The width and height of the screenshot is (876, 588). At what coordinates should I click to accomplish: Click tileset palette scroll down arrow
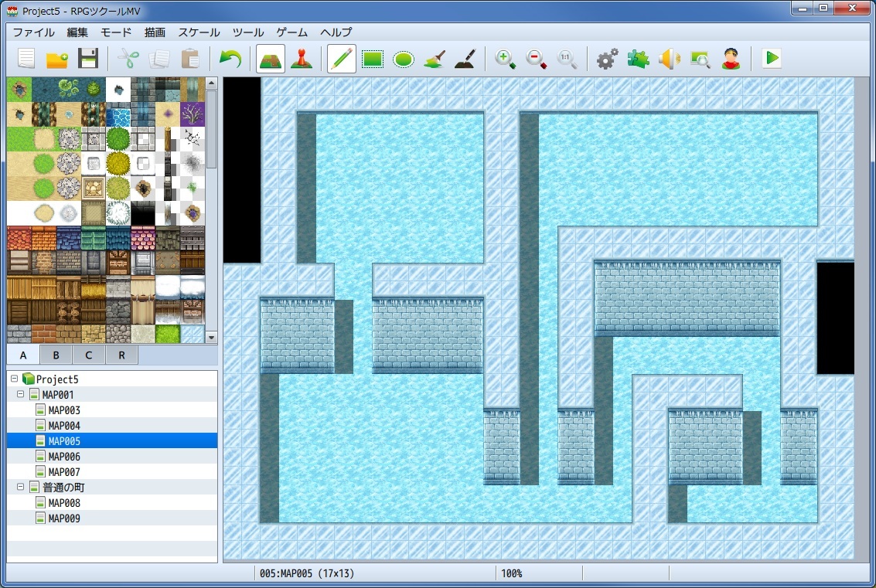(x=211, y=338)
